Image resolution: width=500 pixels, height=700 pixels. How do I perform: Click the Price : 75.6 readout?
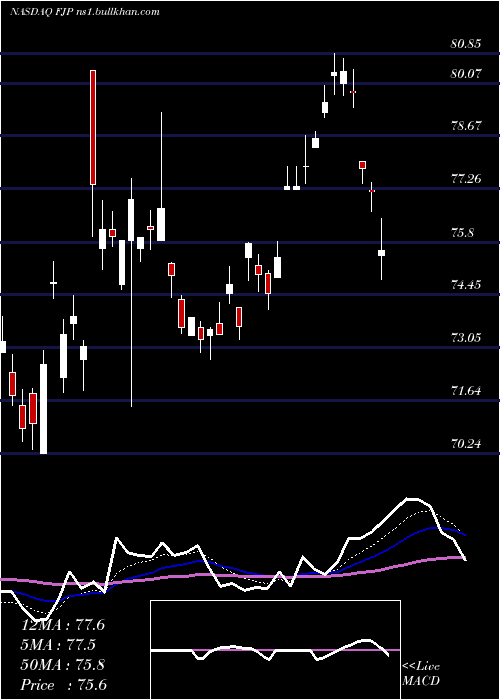(x=63, y=685)
